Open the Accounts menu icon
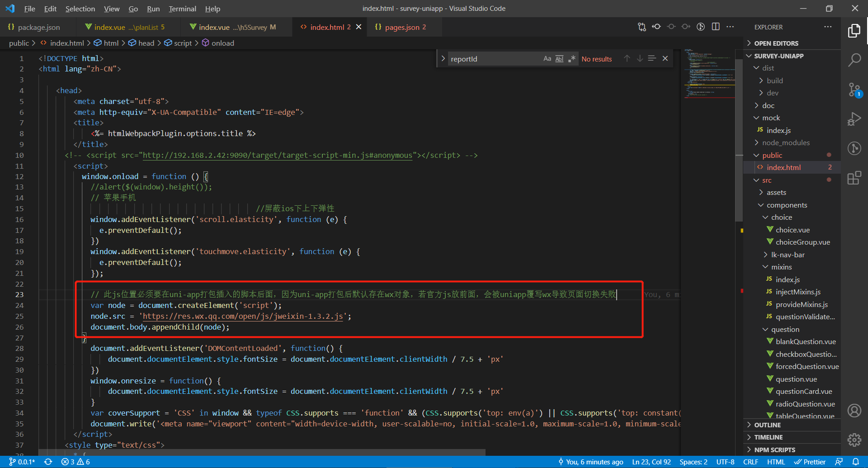The height and width of the screenshot is (468, 868). (854, 411)
